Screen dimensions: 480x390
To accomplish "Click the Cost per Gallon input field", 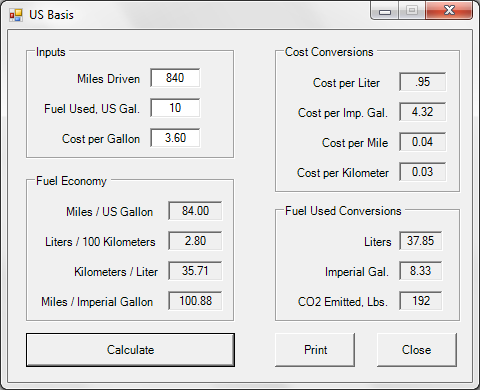I will coord(175,138).
